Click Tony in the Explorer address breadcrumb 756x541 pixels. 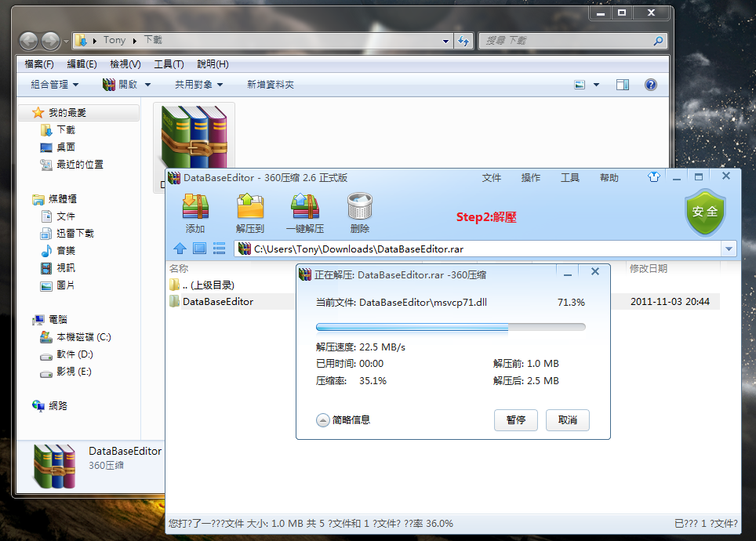pyautogui.click(x=114, y=41)
